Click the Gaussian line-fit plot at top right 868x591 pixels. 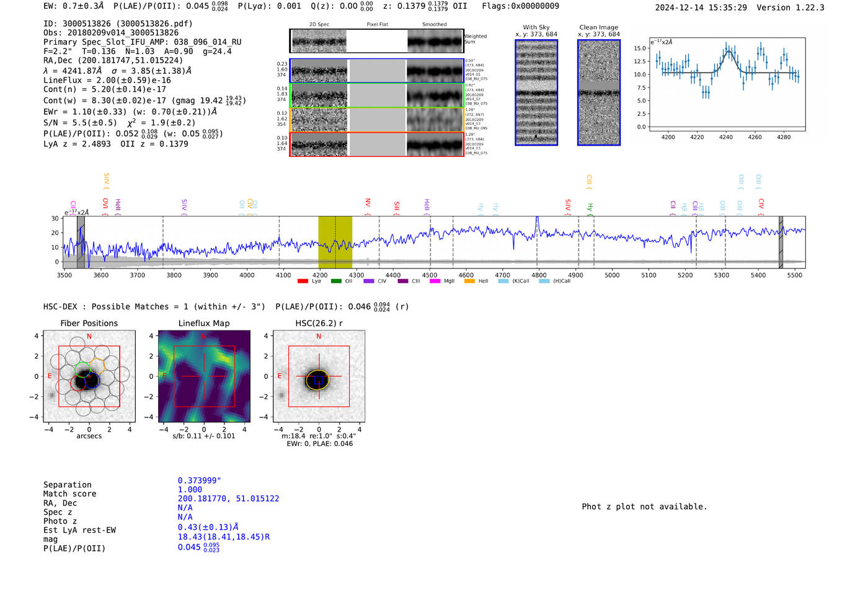coord(727,84)
